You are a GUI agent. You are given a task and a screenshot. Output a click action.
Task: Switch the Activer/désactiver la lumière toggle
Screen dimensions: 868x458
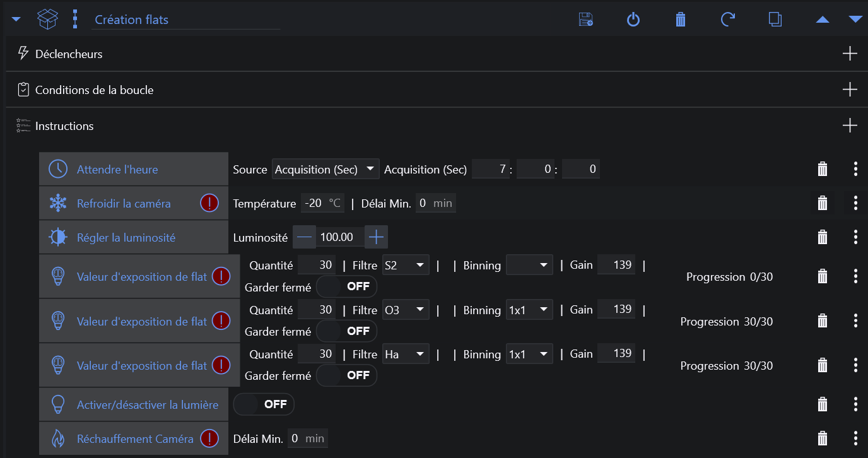coord(264,404)
